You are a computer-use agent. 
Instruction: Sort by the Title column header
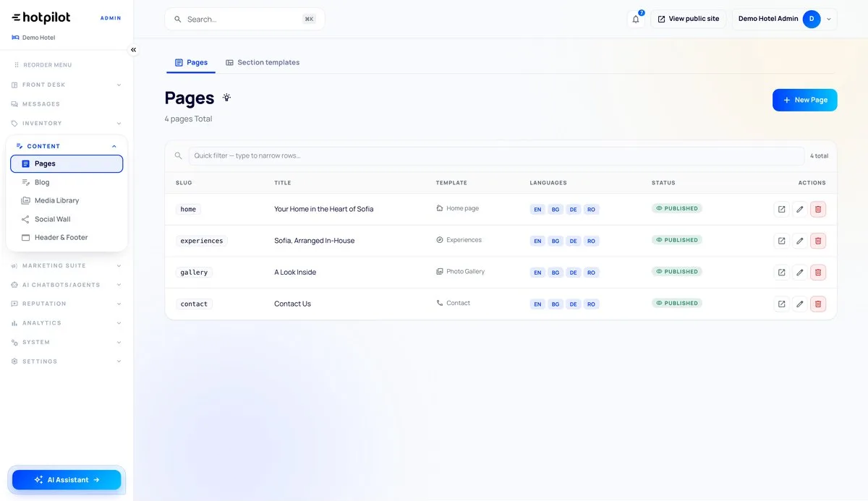pyautogui.click(x=283, y=183)
